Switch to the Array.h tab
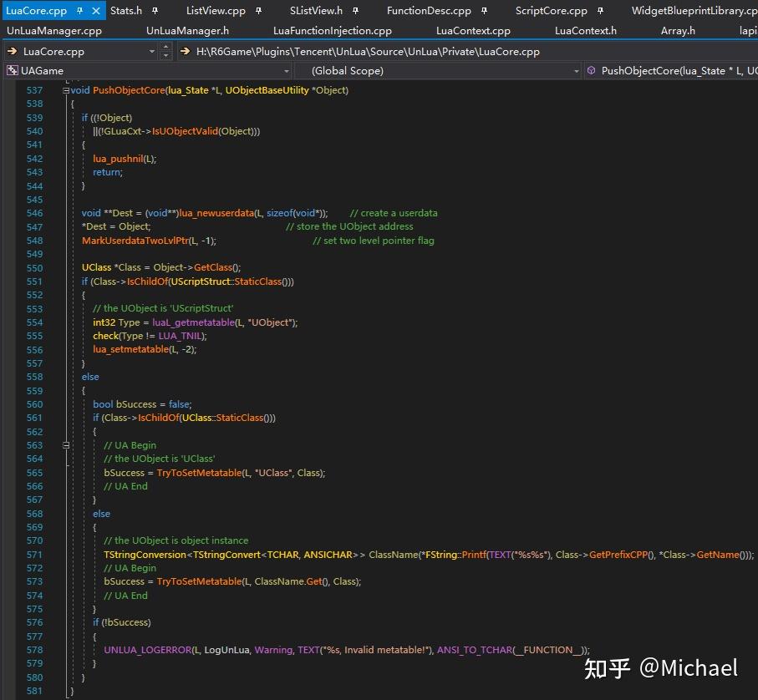This screenshot has width=758, height=700. [x=678, y=31]
